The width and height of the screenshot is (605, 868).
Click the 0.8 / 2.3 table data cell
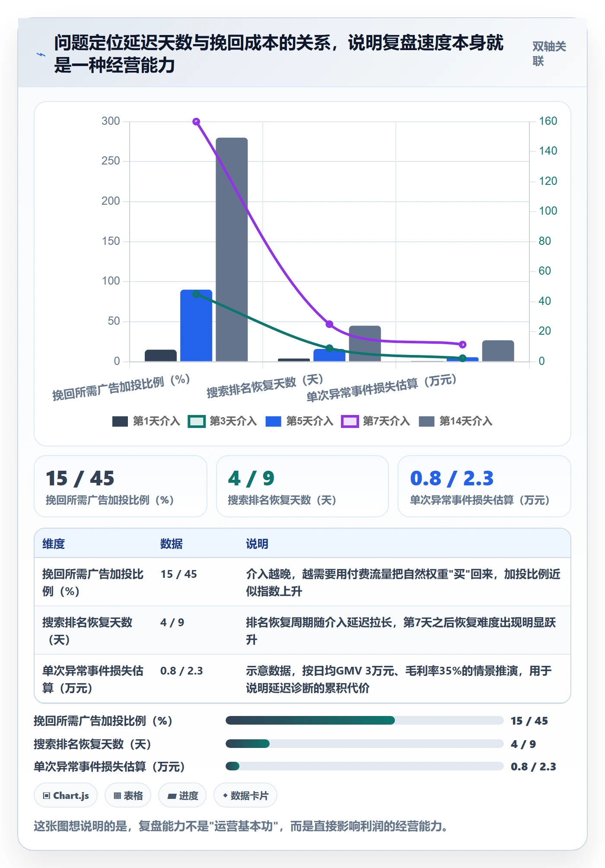coord(181,671)
